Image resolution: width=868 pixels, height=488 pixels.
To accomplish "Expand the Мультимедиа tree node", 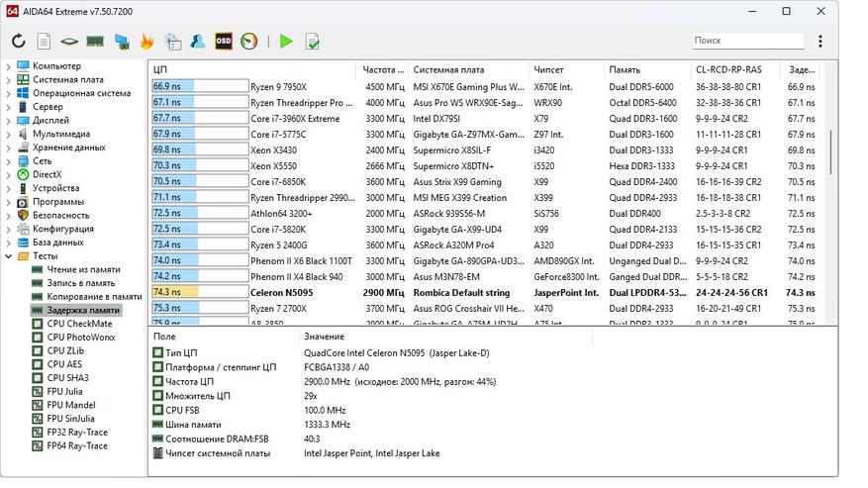I will tap(8, 134).
